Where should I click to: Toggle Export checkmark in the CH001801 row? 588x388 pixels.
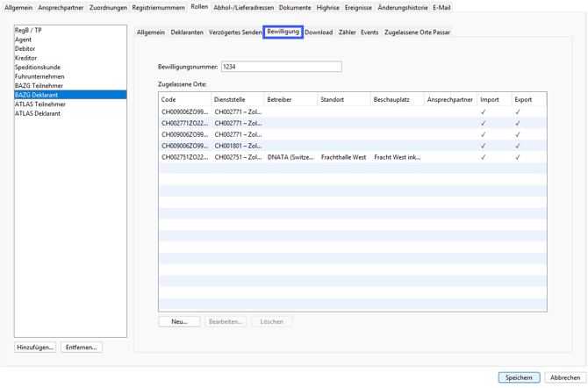(x=517, y=146)
